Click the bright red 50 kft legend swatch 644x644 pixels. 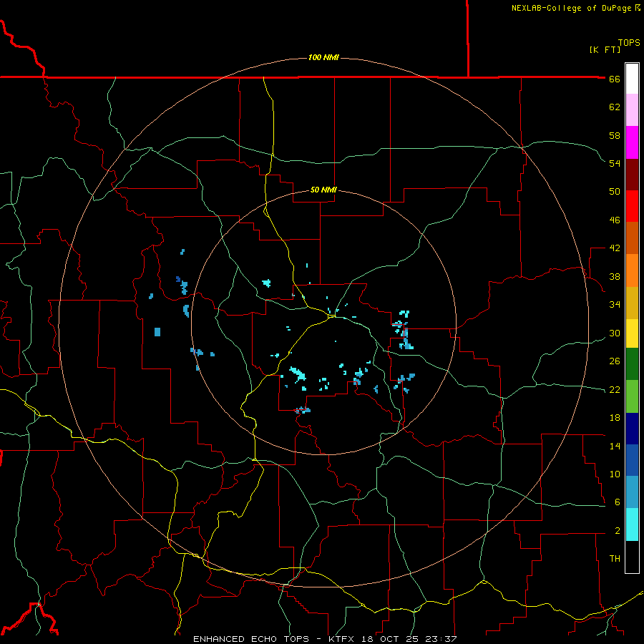(632, 206)
